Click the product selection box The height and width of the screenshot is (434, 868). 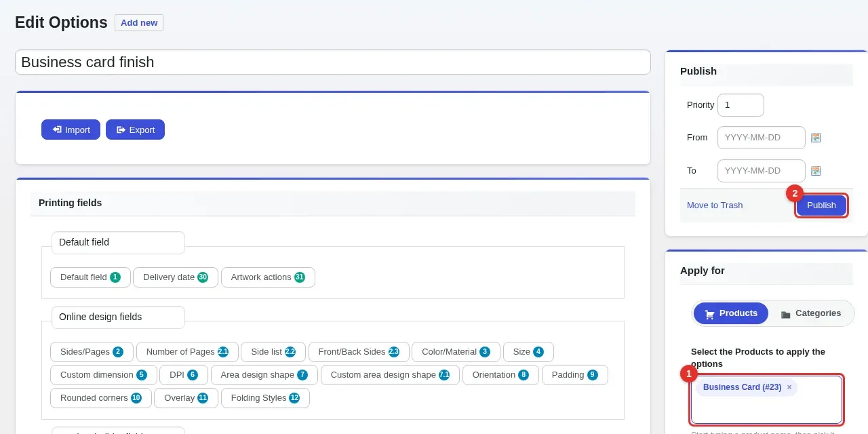click(x=767, y=400)
